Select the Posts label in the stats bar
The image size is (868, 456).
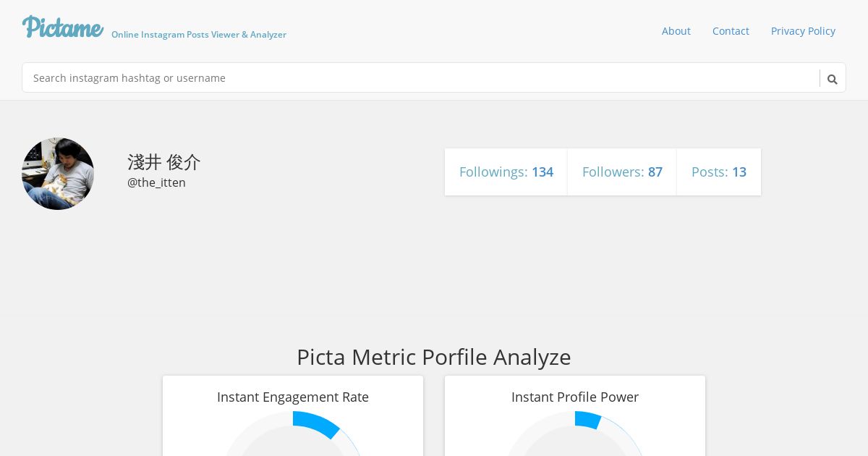pyautogui.click(x=710, y=172)
